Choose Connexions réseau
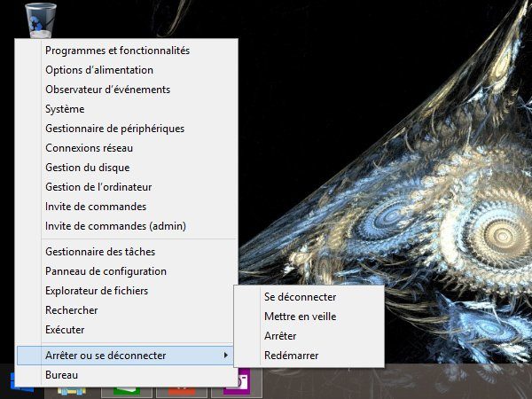This screenshot has height=399, width=532. tap(126, 148)
